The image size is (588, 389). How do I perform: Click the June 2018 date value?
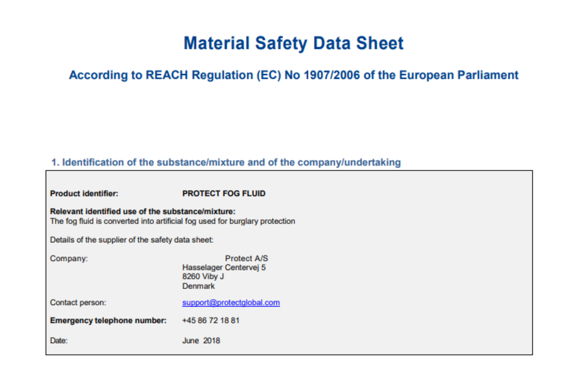pos(201,340)
